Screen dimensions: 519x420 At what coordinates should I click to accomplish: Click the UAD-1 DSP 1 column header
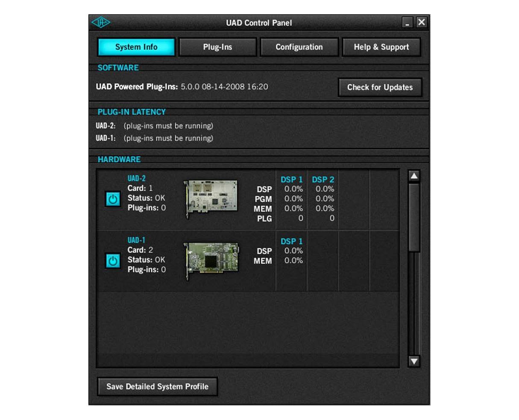pyautogui.click(x=291, y=242)
